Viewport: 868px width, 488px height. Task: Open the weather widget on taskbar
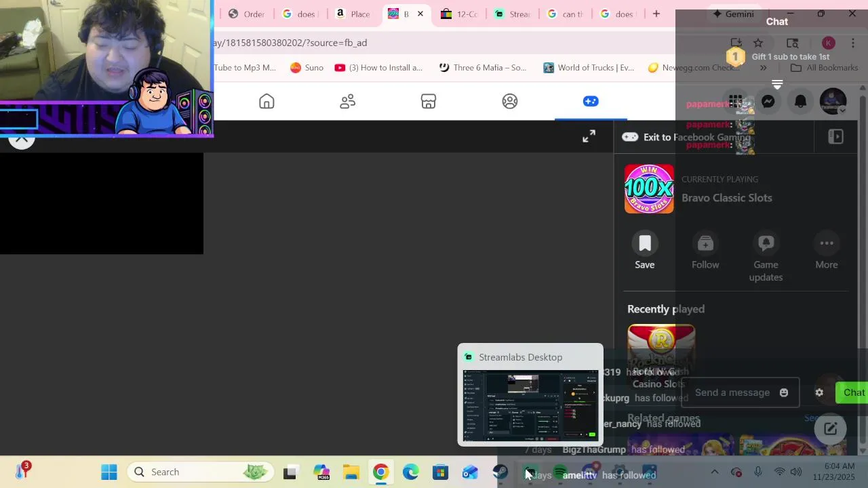click(x=22, y=470)
